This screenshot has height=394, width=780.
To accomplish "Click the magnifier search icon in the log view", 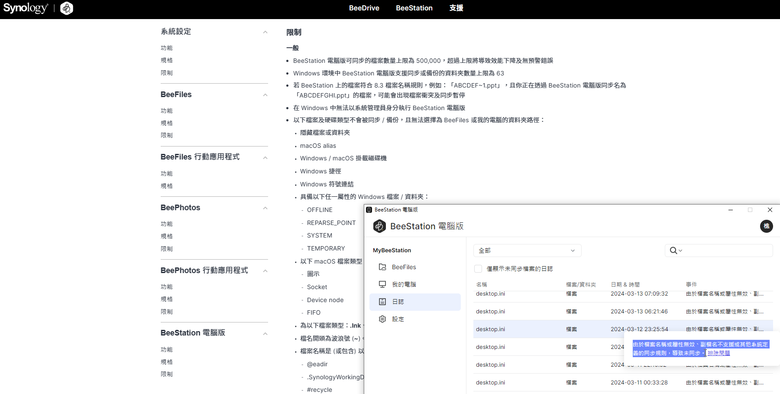I will (673, 250).
